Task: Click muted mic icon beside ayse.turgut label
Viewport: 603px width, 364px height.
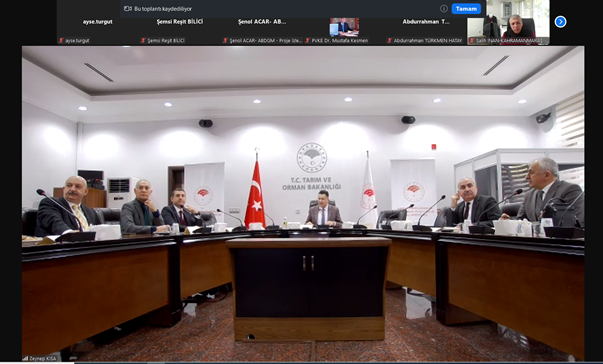Action: point(61,40)
